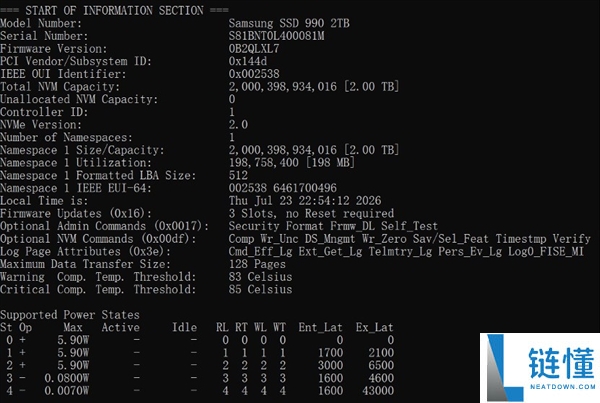Screen dimensions: 600x403
Task: Click '128 Pages' transfer size value
Action: tap(257, 264)
